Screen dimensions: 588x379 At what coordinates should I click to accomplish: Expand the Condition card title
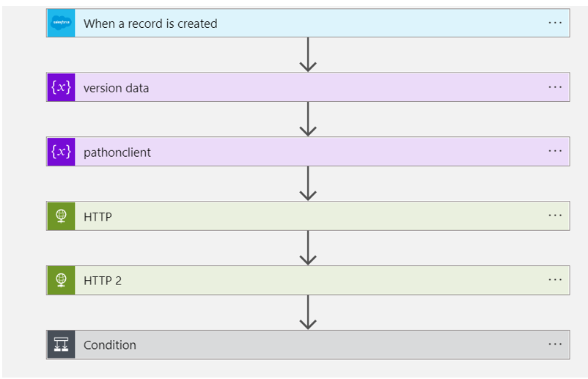point(110,345)
